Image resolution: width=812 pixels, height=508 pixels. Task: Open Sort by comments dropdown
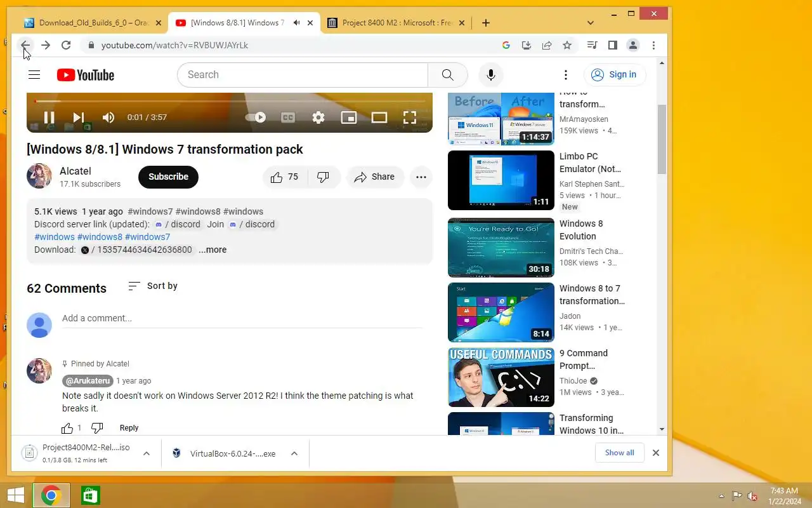(x=153, y=286)
